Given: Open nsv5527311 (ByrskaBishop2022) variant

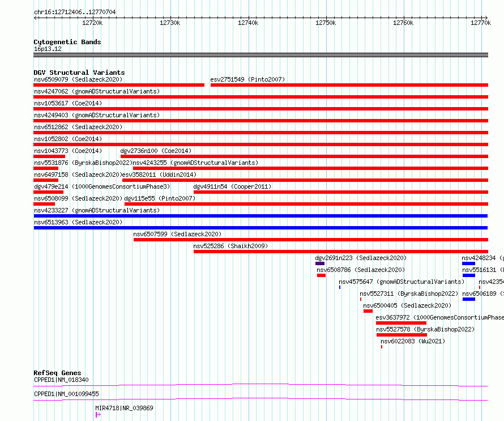Looking at the screenshot, I should pos(409,294).
